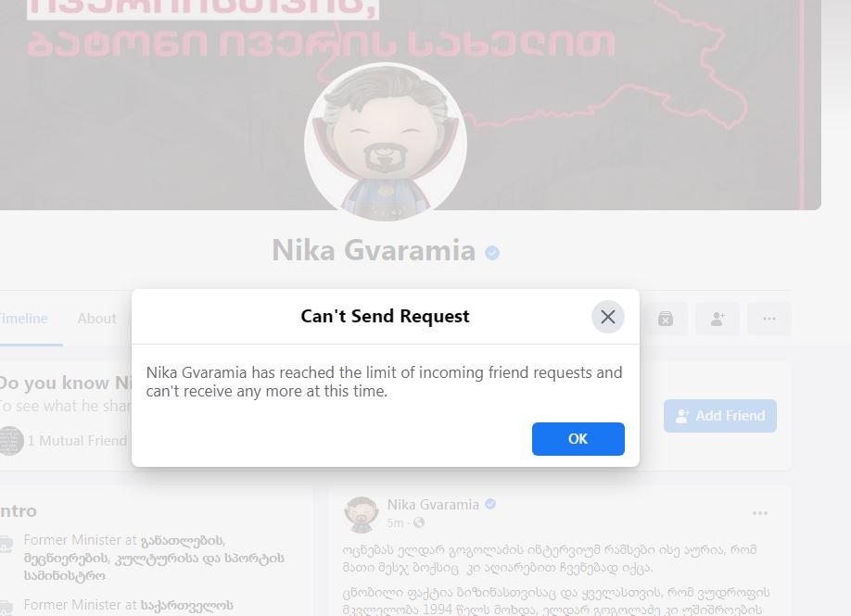Open Nika Gvaramia's circular profile picture
Image resolution: width=851 pixels, height=616 pixels.
(386, 144)
